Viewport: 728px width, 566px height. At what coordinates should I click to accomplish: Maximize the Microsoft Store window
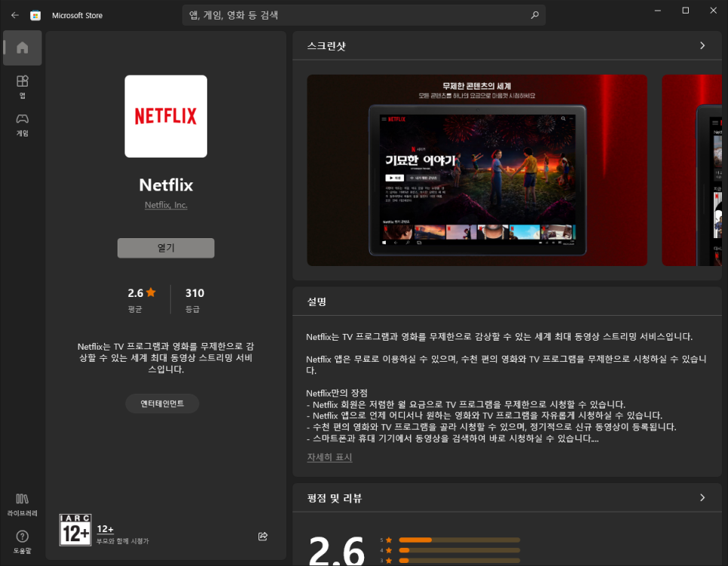pos(685,11)
